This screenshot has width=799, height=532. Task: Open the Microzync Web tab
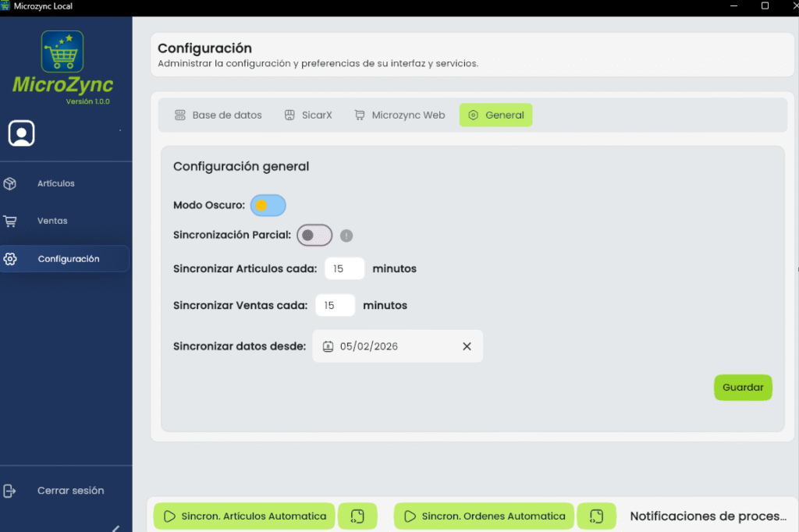[x=399, y=115]
